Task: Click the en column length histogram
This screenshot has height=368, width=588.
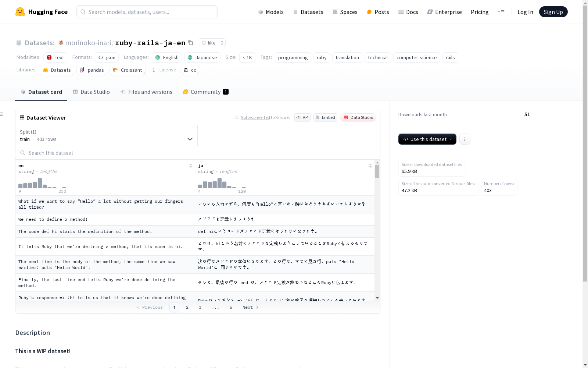Action: coord(42,183)
